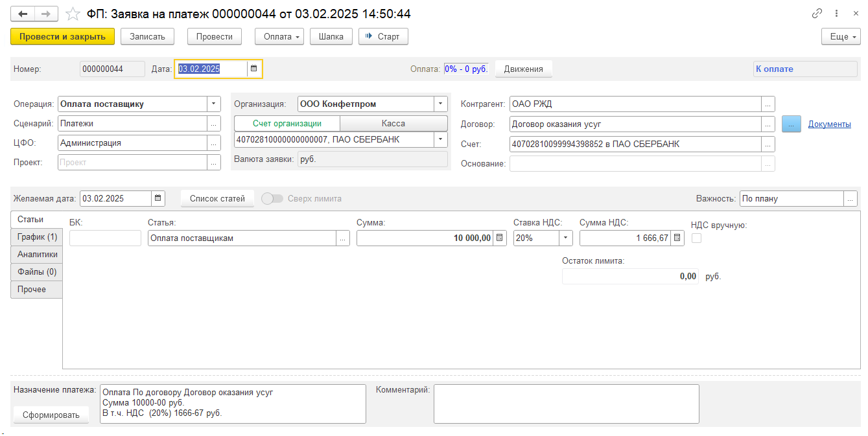Image resolution: width=868 pixels, height=436 pixels.
Task: Click the Остаток лимита value 0,00
Action: (631, 276)
